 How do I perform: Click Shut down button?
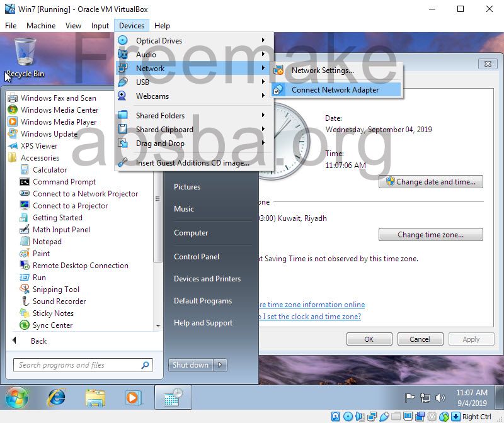(x=190, y=365)
